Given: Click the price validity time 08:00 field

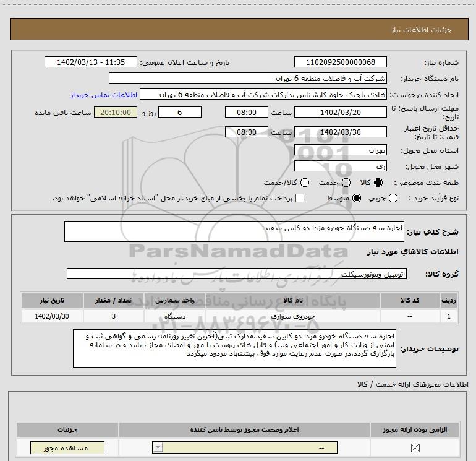Looking at the screenshot, I should pyautogui.click(x=247, y=132).
